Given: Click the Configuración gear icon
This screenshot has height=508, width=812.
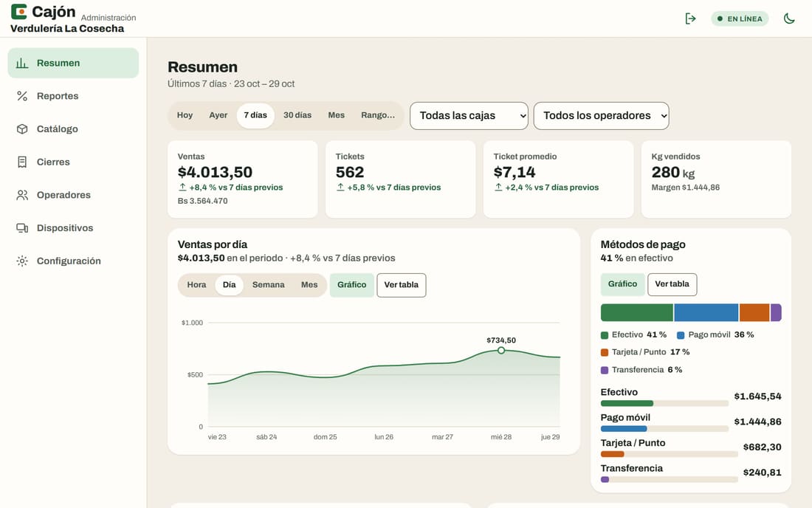Looking at the screenshot, I should [21, 261].
